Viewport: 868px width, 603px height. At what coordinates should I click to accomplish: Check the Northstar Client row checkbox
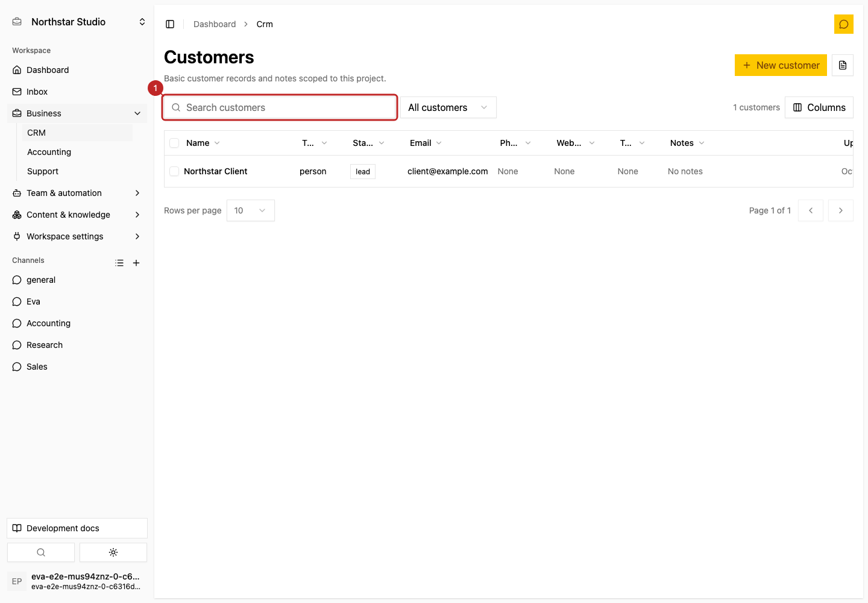pos(174,171)
